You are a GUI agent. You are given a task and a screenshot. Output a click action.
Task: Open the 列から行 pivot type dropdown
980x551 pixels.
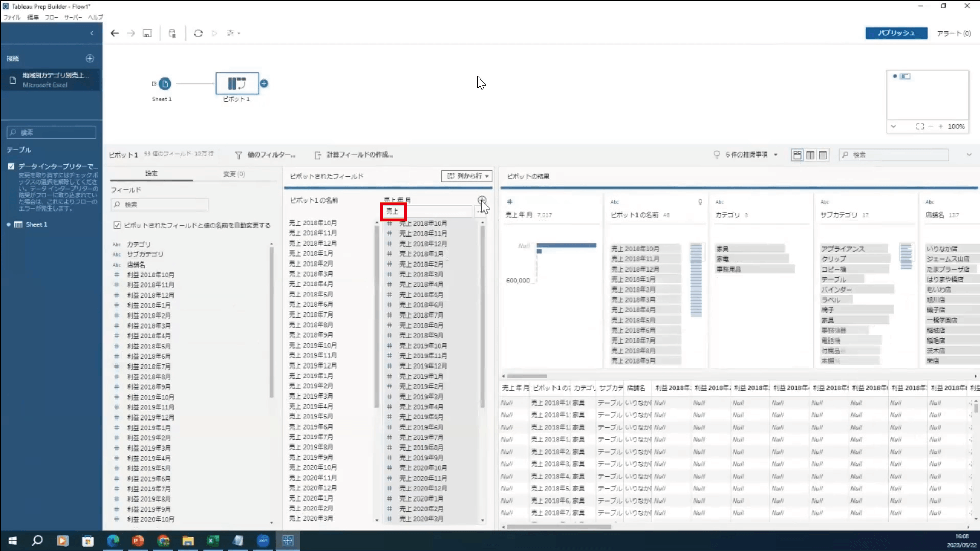pyautogui.click(x=467, y=176)
